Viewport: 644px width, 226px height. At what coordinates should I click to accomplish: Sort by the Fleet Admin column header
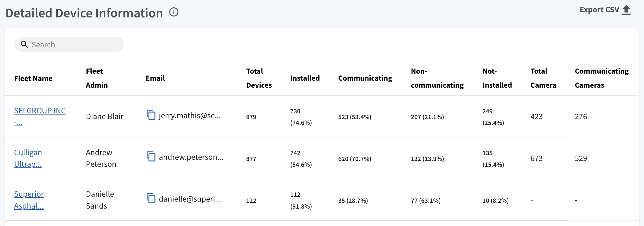point(97,78)
